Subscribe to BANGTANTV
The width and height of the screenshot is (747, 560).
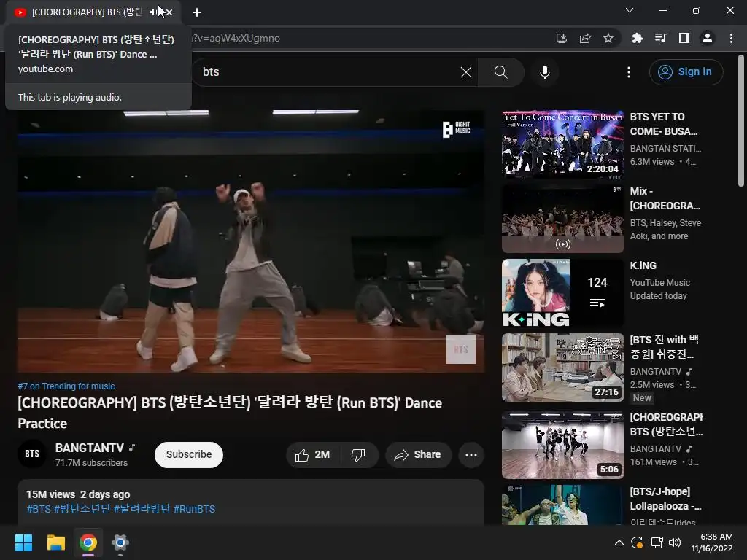[189, 454]
